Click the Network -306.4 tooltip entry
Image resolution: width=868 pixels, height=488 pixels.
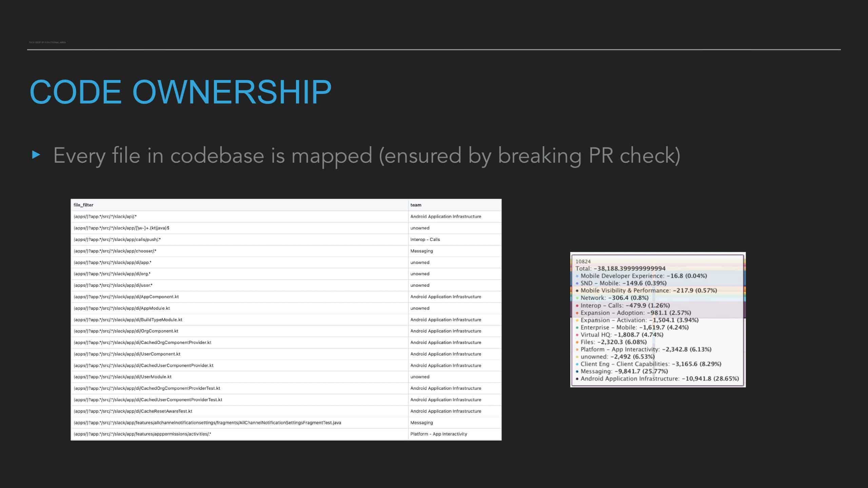[x=612, y=298]
